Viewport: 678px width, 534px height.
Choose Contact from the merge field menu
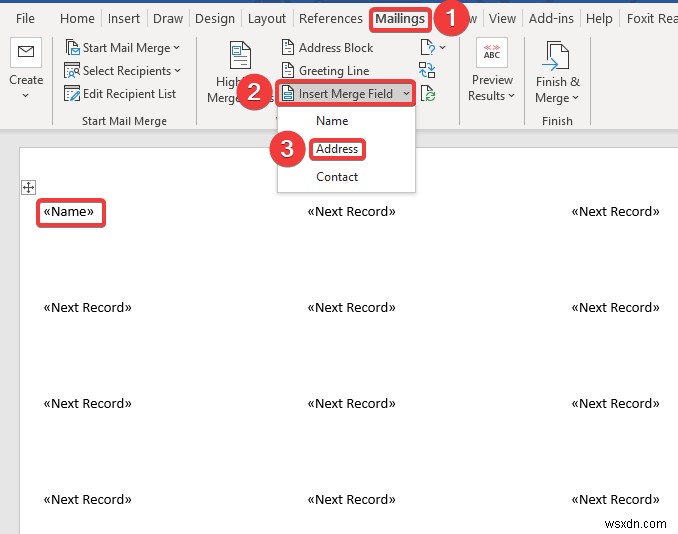(337, 177)
